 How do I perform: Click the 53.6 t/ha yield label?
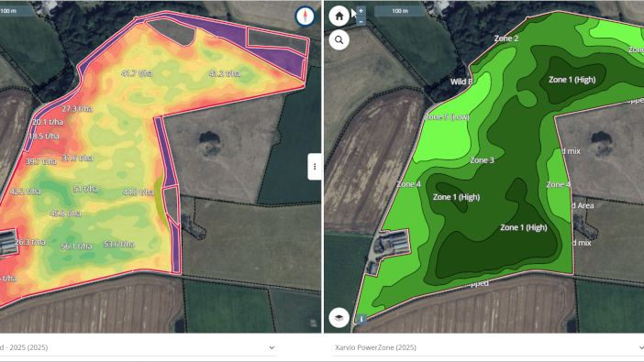(119, 244)
